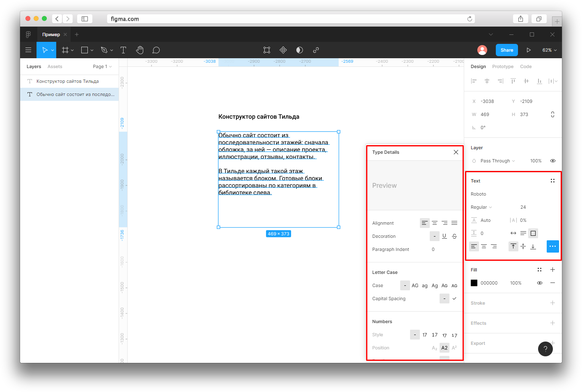Viewport: 582px width, 392px height.
Task: Go back using the browser back arrow
Action: (57, 19)
